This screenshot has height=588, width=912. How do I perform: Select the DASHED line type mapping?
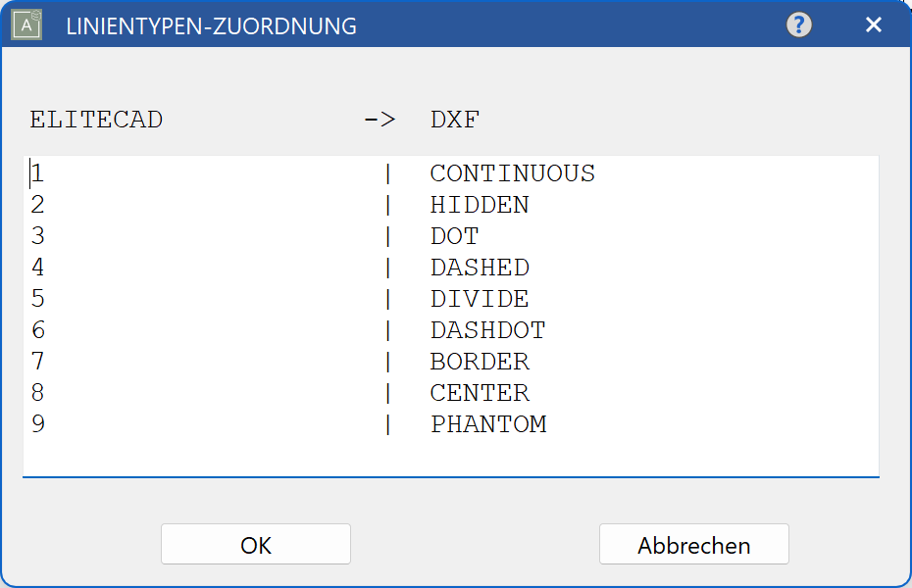tap(479, 268)
